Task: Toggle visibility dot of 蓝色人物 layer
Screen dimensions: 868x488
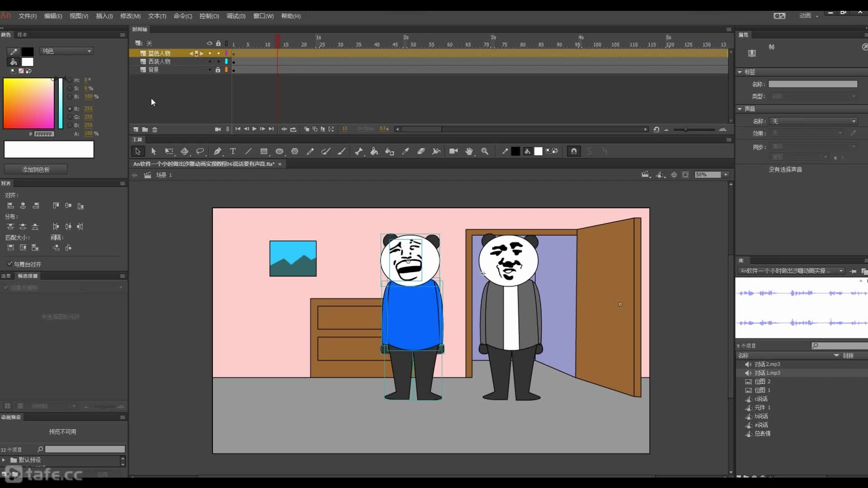Action: click(210, 53)
